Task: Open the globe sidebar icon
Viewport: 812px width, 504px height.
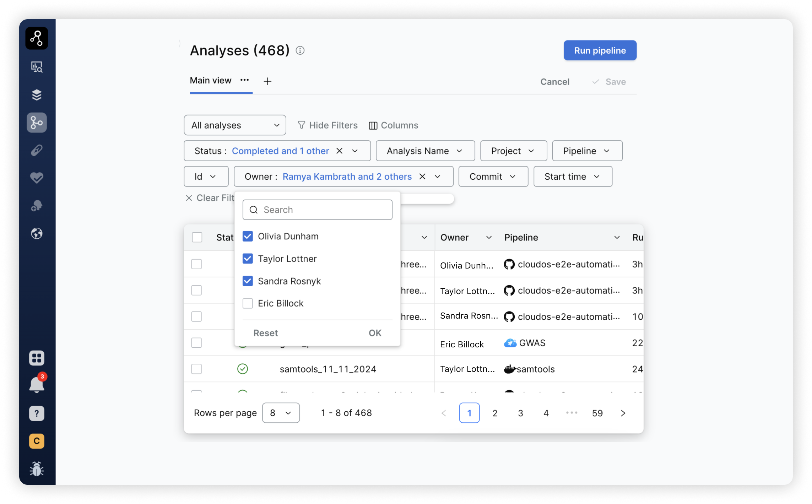Action: [x=37, y=233]
